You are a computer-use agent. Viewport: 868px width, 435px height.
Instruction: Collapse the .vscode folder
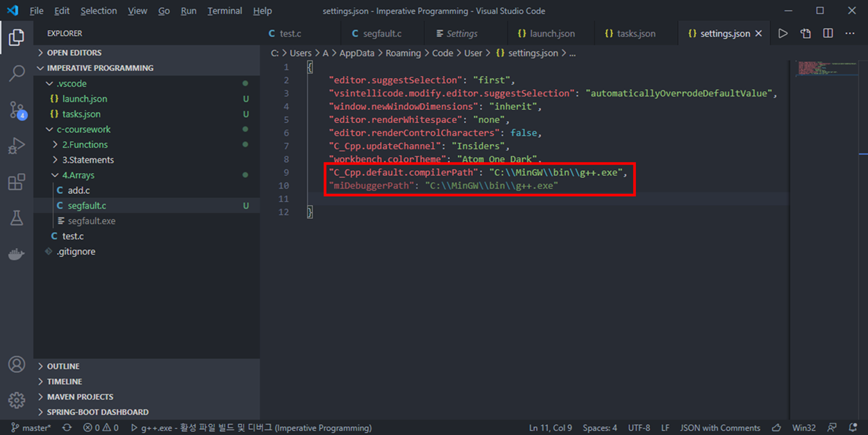click(147, 83)
